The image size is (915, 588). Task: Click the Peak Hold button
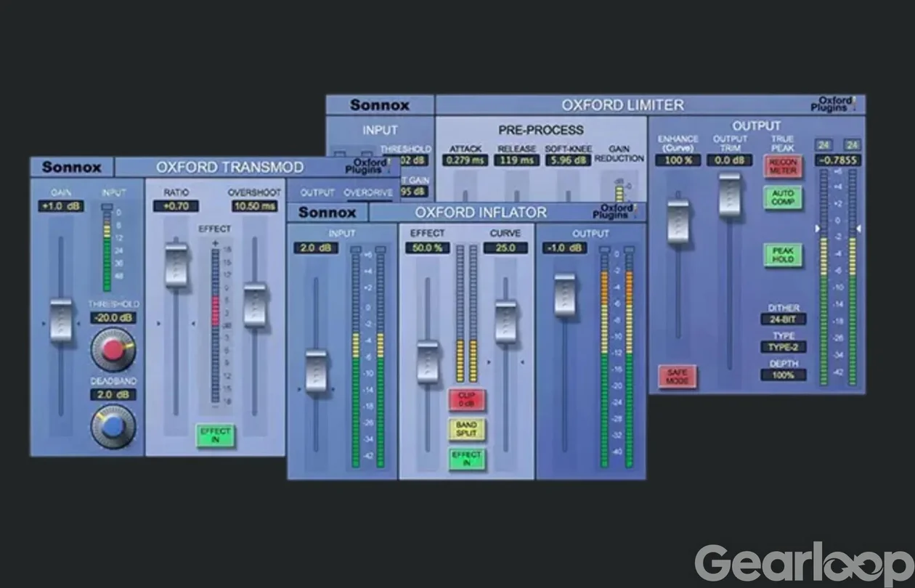pyautogui.click(x=782, y=255)
